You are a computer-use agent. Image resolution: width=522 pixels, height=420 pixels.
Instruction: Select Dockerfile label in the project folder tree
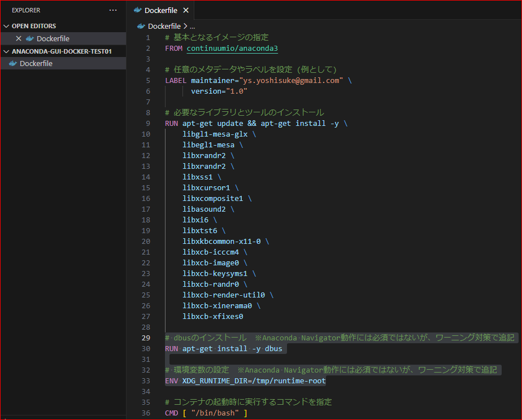36,63
